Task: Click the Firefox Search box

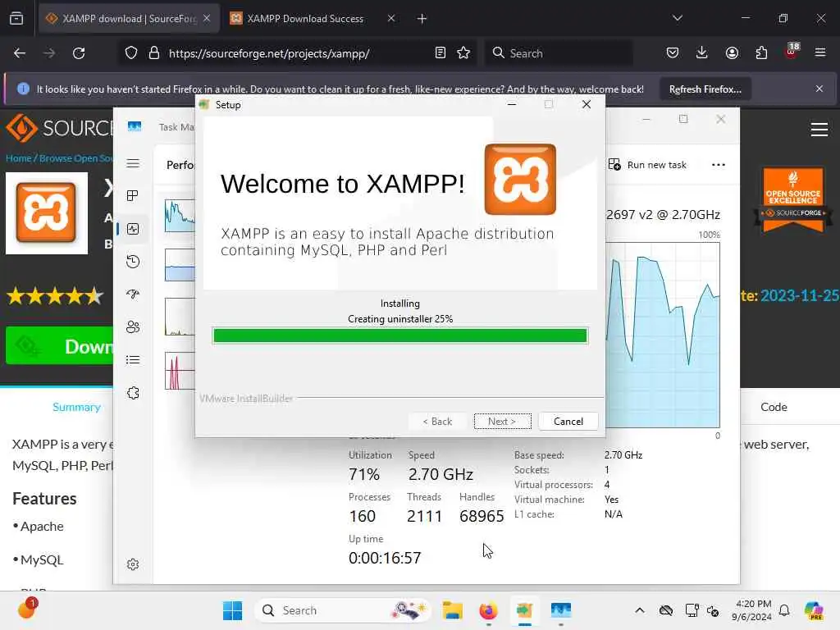Action: (x=559, y=53)
